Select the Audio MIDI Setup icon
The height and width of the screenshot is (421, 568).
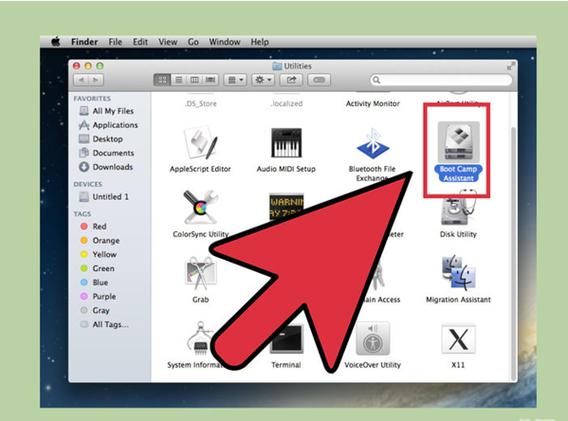pos(286,143)
